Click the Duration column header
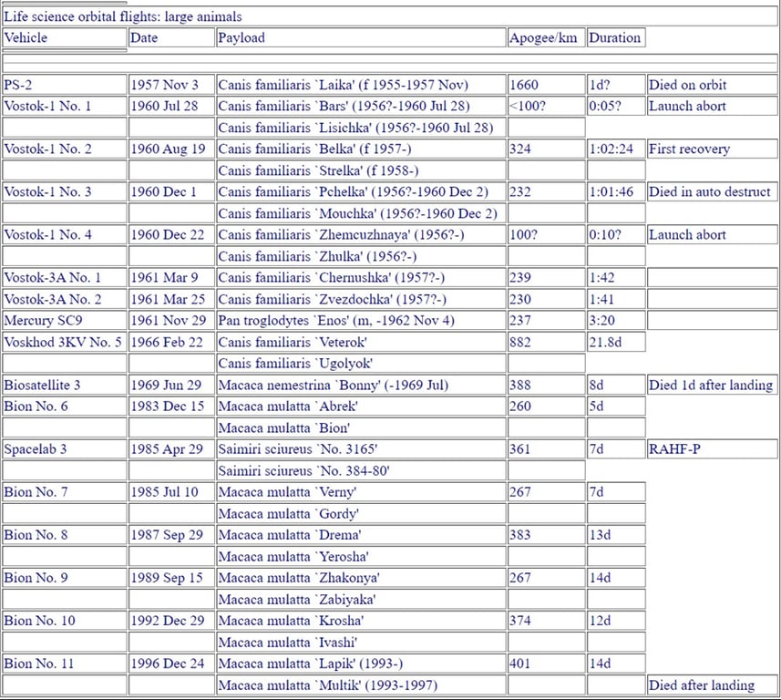The width and height of the screenshot is (781, 700). click(x=616, y=37)
